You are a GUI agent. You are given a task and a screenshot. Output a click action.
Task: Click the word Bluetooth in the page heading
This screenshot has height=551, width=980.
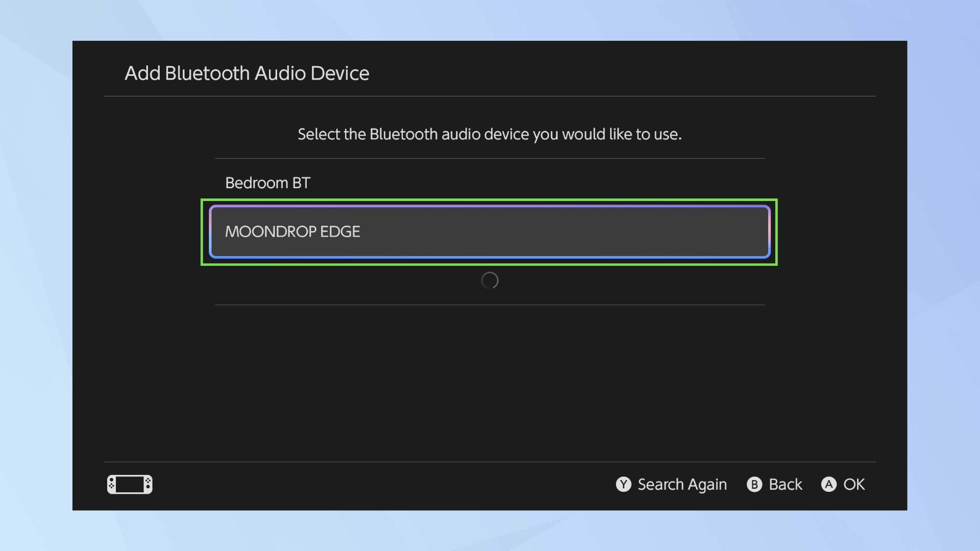pyautogui.click(x=207, y=73)
